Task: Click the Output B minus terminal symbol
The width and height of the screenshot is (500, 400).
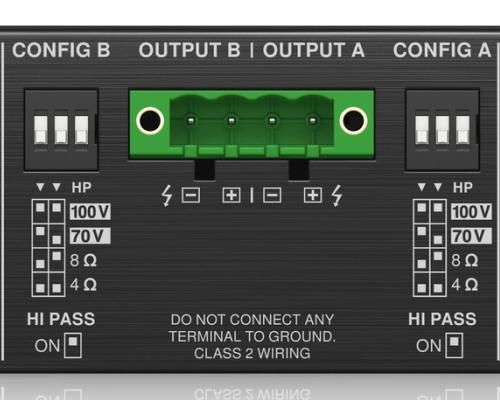Action: [x=191, y=195]
